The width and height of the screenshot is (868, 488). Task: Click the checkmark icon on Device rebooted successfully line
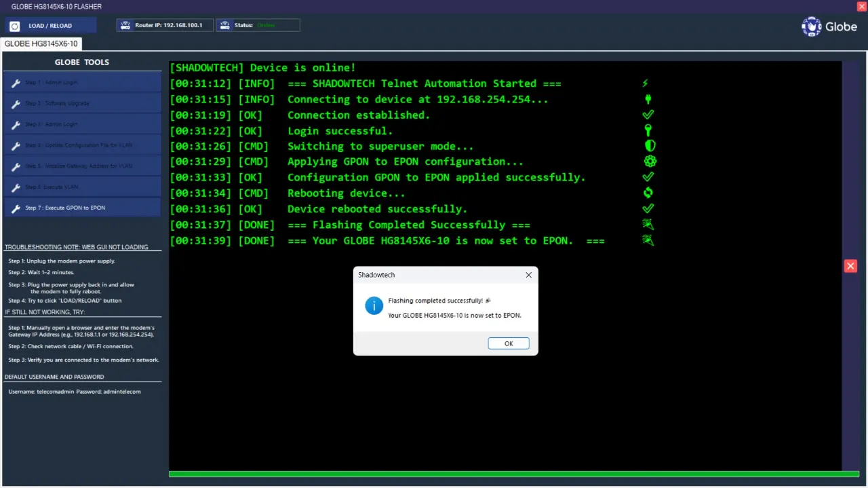(x=648, y=209)
